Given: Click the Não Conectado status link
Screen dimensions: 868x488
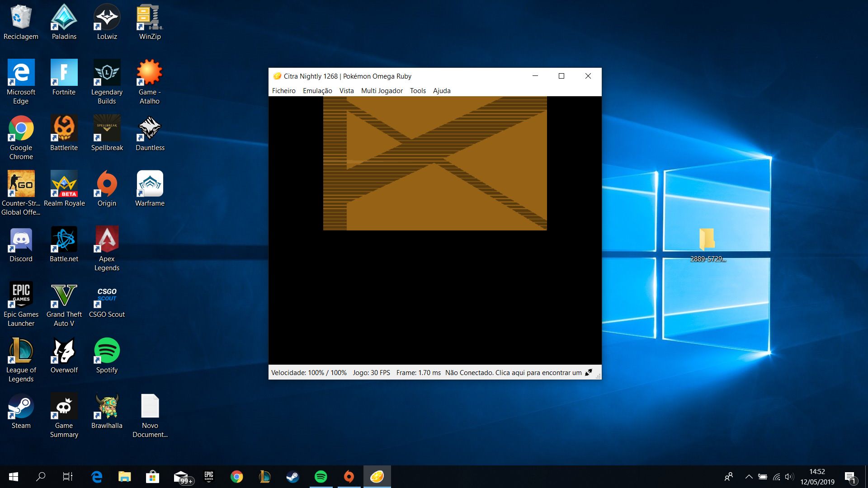Looking at the screenshot, I should (x=513, y=373).
